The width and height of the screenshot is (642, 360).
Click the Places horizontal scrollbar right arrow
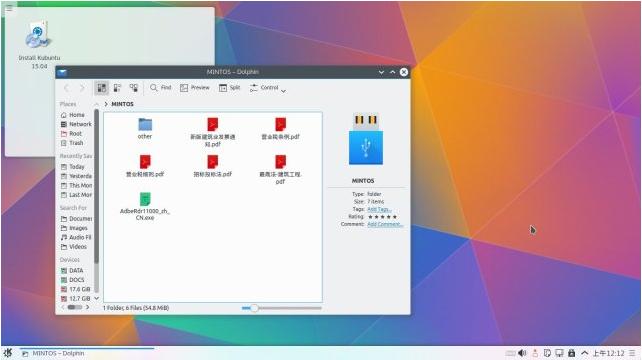pos(87,307)
